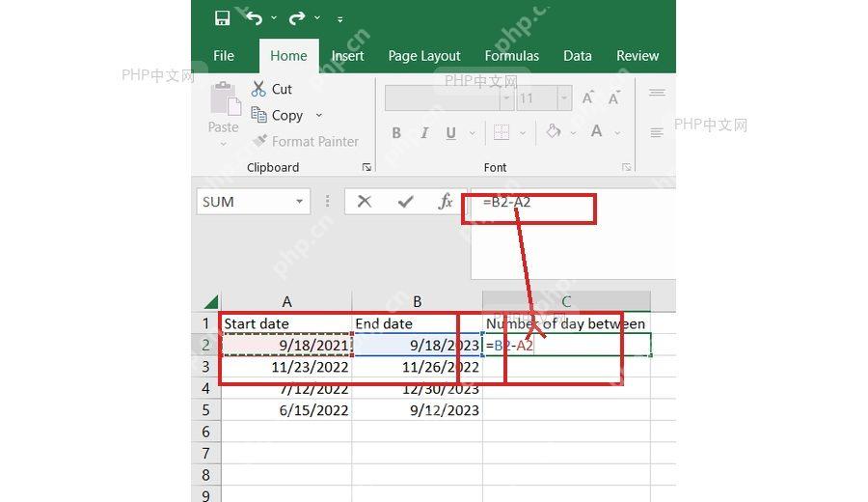Click the 'Start date' cell
The width and height of the screenshot is (868, 502).
point(286,323)
